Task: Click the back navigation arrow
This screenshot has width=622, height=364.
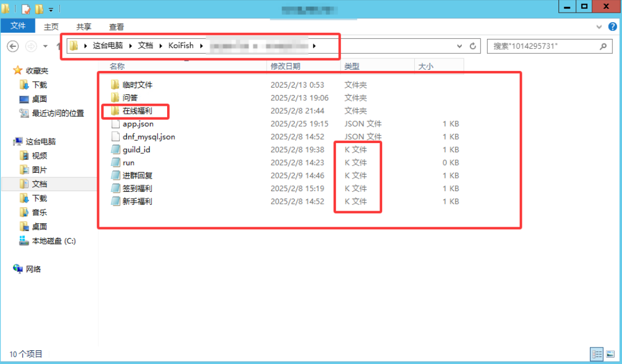Action: click(13, 46)
